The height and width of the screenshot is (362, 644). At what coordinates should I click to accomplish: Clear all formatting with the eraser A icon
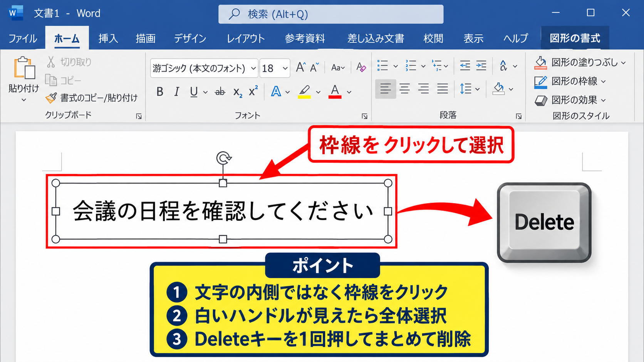point(361,67)
